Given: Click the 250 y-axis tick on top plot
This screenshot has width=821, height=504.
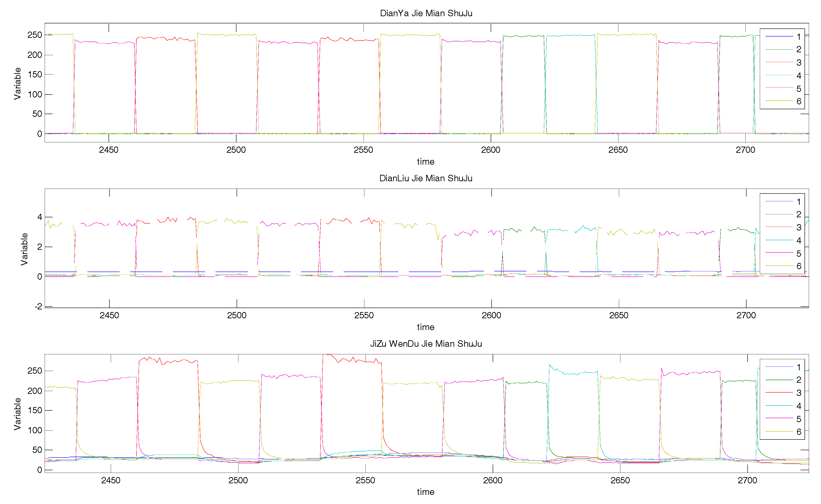Looking at the screenshot, I should pyautogui.click(x=35, y=35).
